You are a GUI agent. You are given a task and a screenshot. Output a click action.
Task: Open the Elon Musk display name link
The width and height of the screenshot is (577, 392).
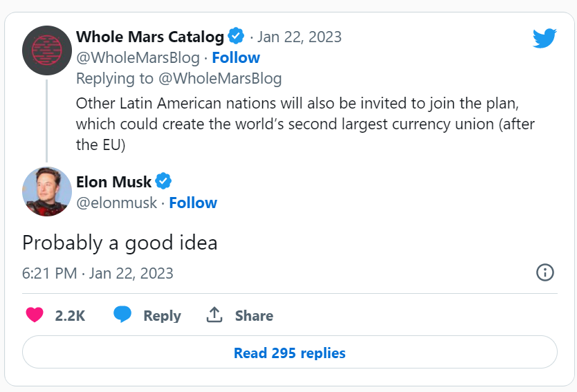coord(113,182)
